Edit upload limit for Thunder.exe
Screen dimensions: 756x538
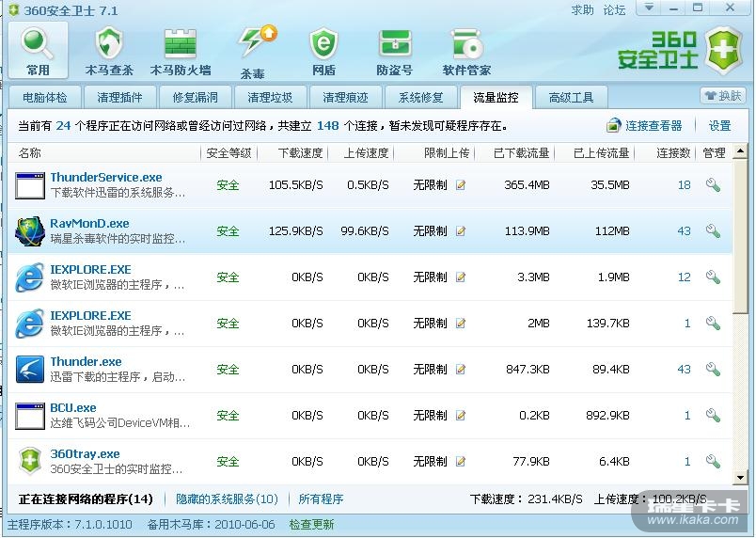tap(461, 370)
